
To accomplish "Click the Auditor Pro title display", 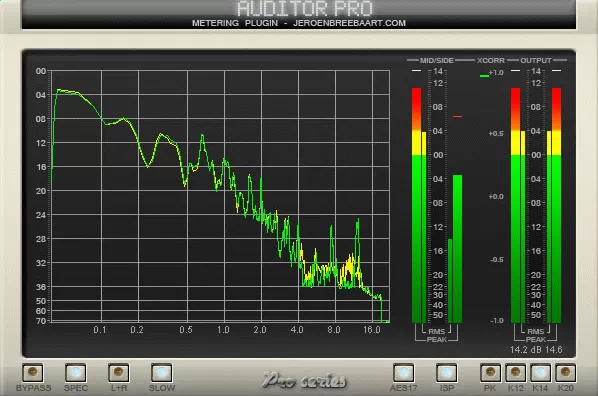I will 304,8.
